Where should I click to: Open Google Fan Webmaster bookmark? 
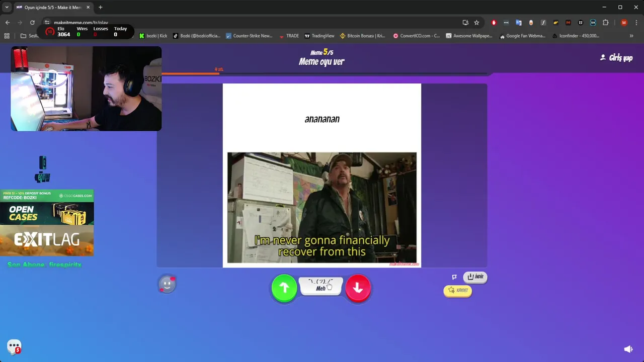522,36
